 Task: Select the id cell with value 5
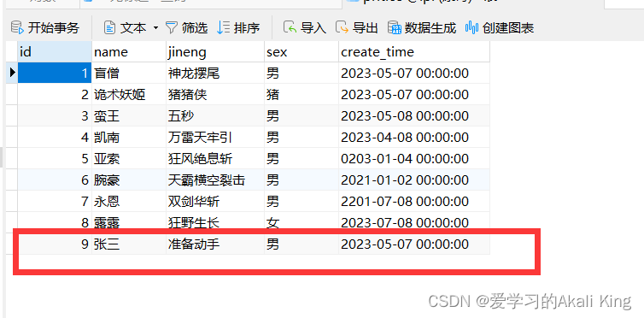coord(55,159)
